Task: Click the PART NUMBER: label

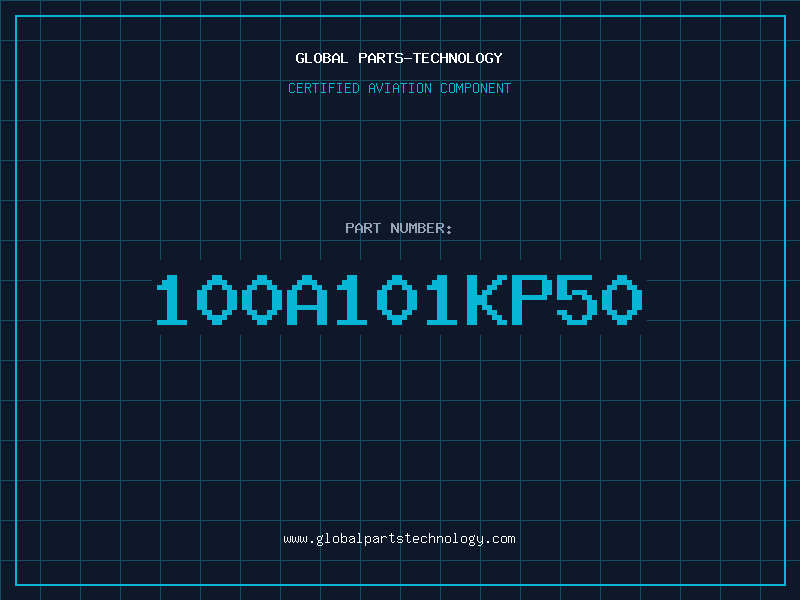Action: 399,228
